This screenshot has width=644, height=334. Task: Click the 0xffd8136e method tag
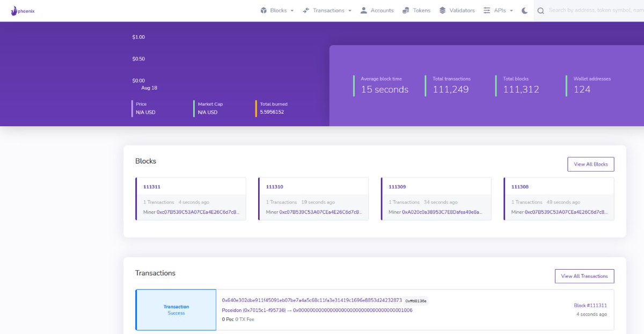click(x=416, y=301)
